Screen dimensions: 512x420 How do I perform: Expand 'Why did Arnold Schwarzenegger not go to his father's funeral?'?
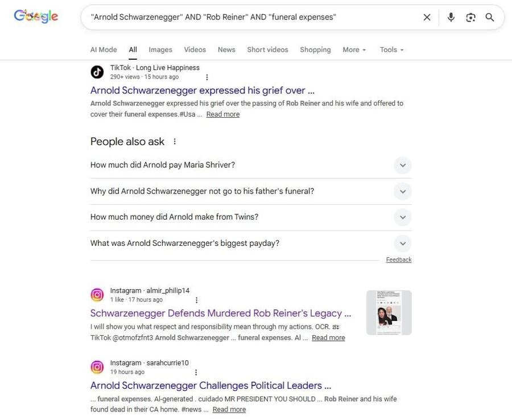(x=402, y=191)
